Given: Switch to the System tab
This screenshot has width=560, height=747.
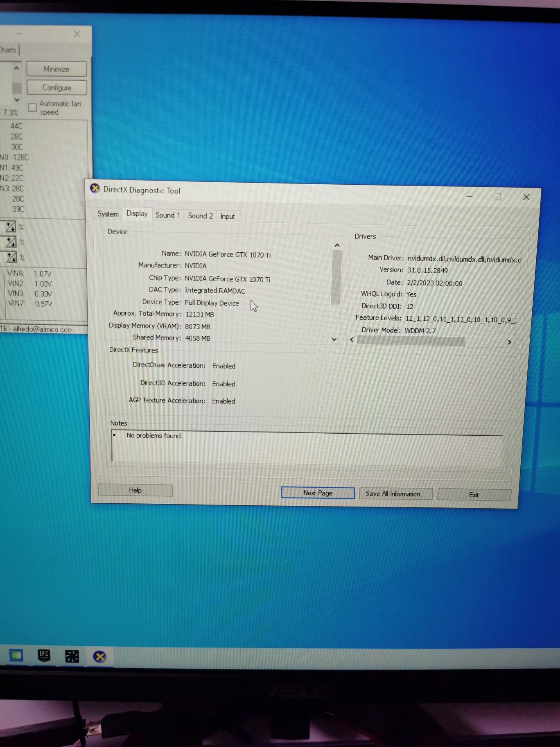Looking at the screenshot, I should [108, 214].
